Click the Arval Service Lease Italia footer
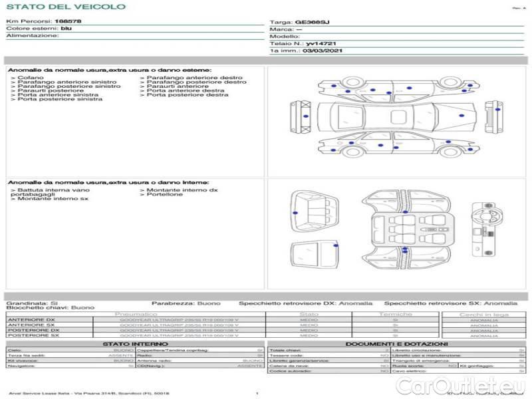The height and width of the screenshot is (399, 532). click(x=89, y=393)
